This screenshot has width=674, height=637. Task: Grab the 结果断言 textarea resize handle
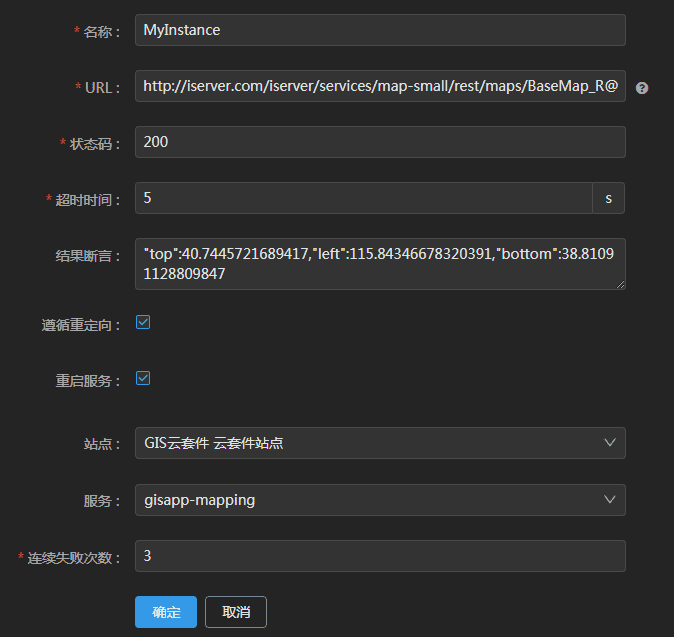click(620, 285)
